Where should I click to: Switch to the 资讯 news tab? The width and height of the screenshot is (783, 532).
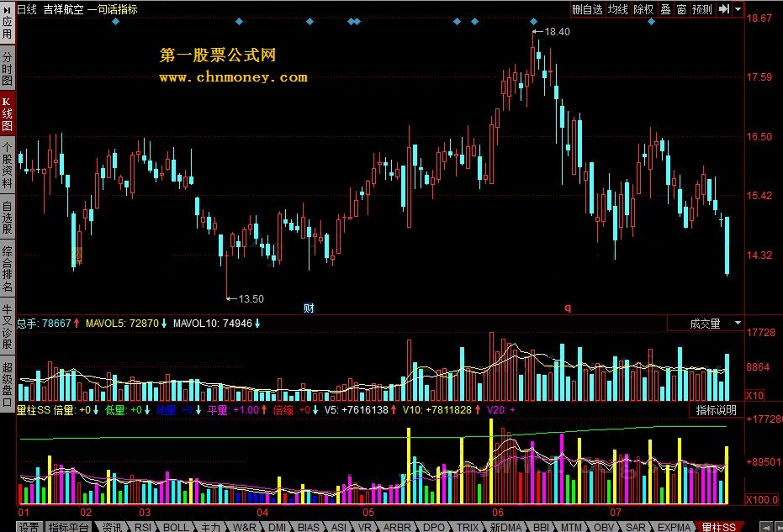pyautogui.click(x=112, y=527)
